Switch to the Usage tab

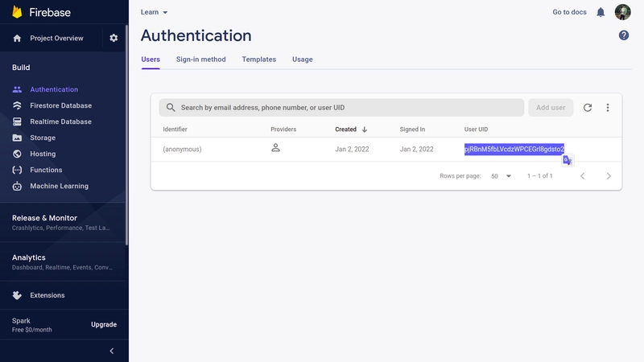click(x=303, y=60)
